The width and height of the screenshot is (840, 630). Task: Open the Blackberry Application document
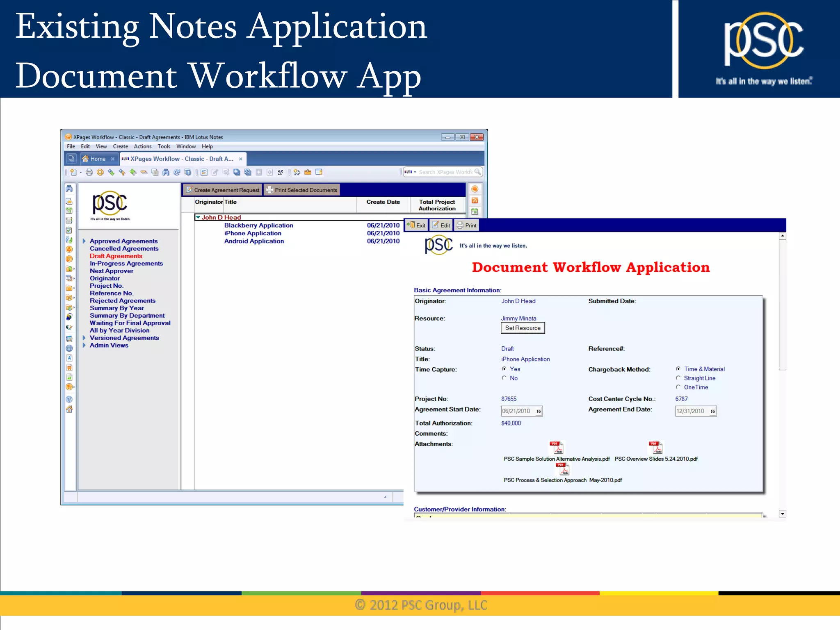click(259, 225)
